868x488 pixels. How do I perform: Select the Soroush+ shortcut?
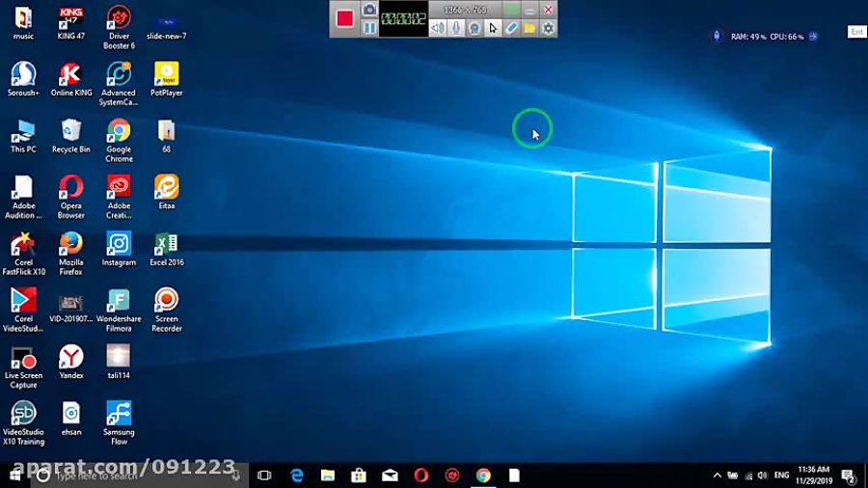[23, 80]
